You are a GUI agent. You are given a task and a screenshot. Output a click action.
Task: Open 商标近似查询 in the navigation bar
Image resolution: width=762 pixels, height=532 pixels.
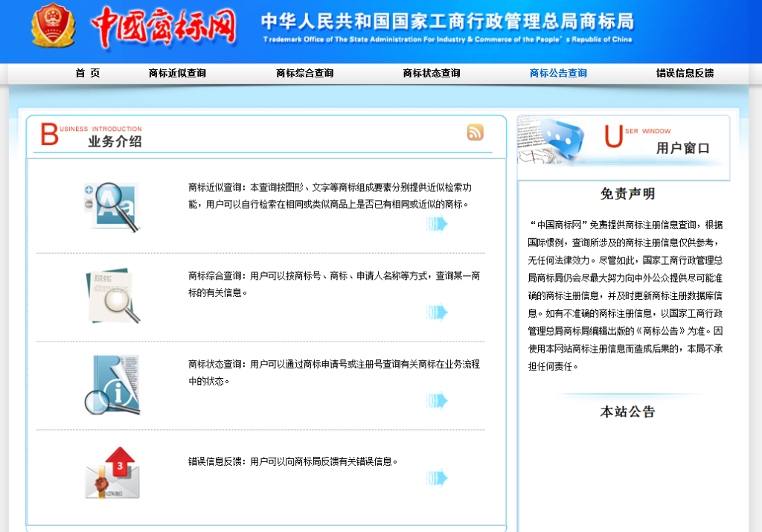click(177, 73)
